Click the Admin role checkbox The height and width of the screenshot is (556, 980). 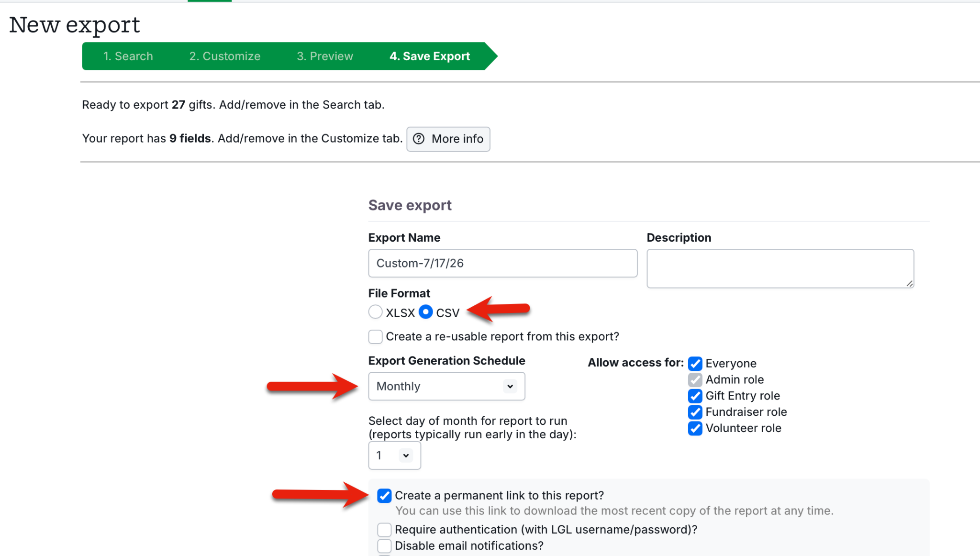(695, 380)
